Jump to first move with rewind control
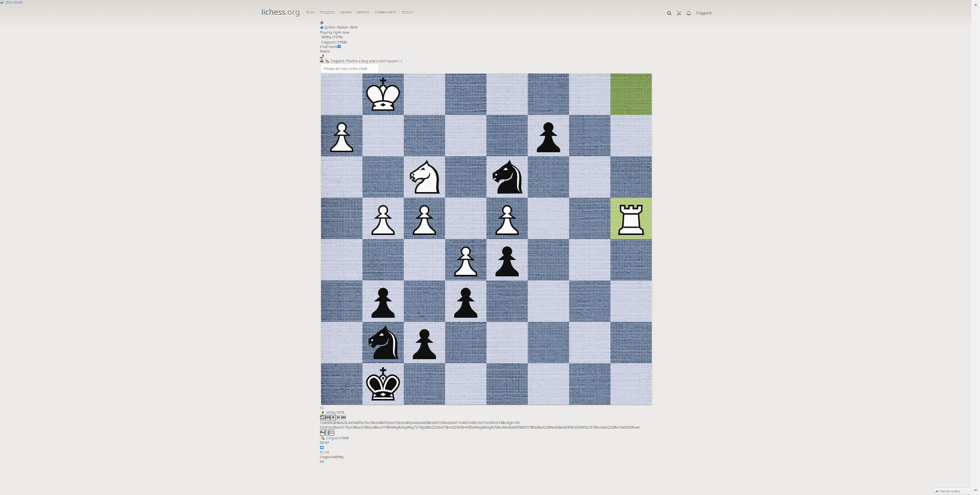The height and width of the screenshot is (495, 980). tap(327, 417)
